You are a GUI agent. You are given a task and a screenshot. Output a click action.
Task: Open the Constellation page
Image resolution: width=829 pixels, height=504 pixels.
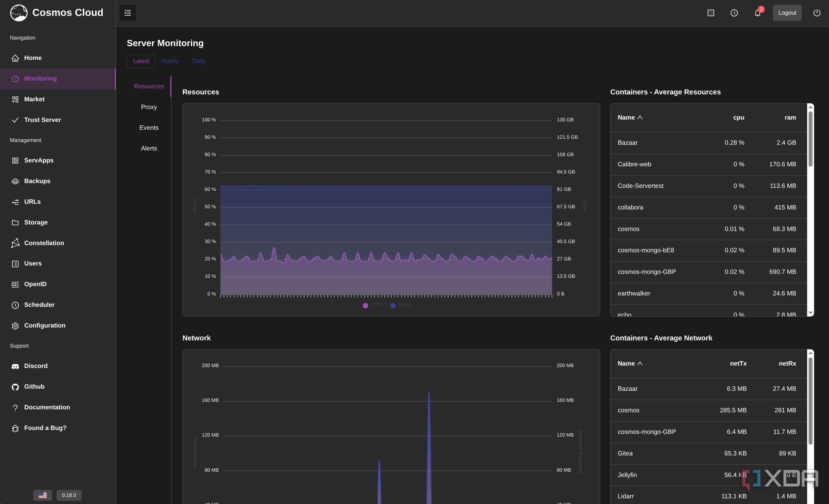(x=58, y=243)
